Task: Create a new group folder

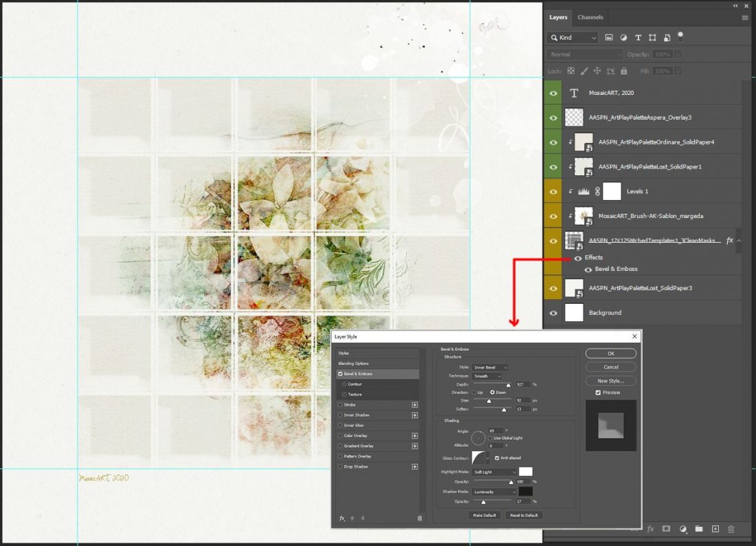Action: (x=699, y=529)
